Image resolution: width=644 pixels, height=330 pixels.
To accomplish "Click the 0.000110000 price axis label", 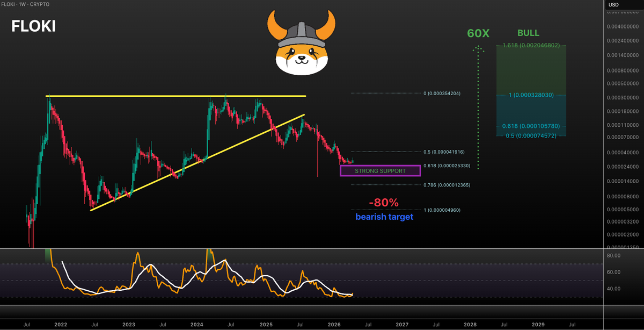I will (x=623, y=125).
